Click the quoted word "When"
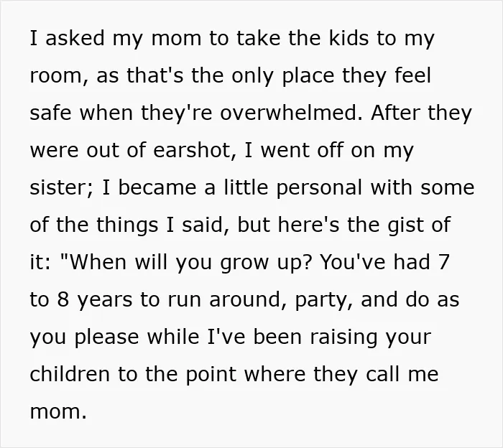 [97, 263]
